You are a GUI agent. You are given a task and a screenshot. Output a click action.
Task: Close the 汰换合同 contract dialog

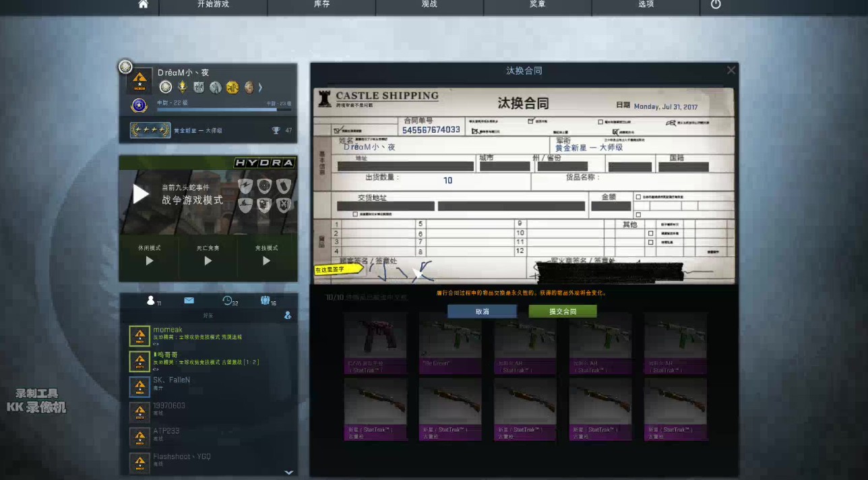(x=731, y=70)
